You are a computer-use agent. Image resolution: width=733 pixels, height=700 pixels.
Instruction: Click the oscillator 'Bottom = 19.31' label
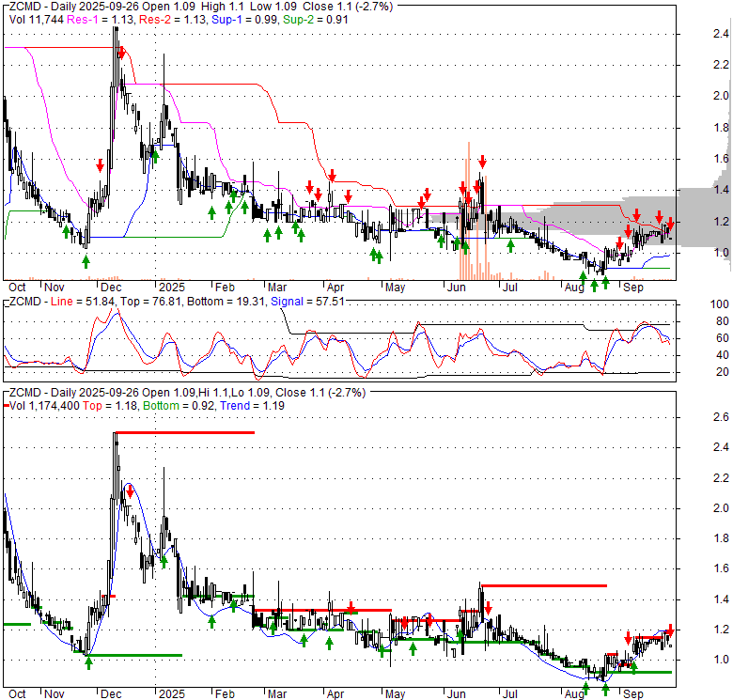(226, 302)
